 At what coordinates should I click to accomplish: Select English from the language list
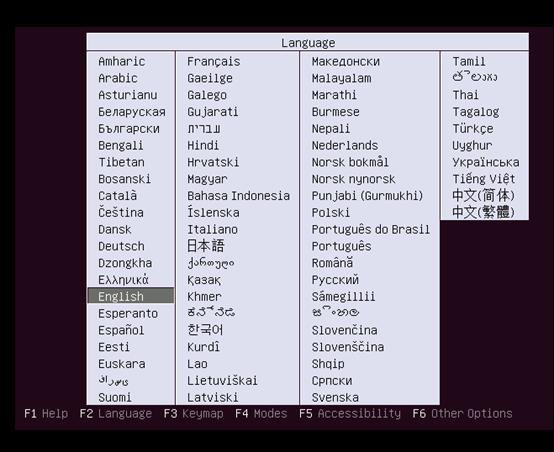130,296
